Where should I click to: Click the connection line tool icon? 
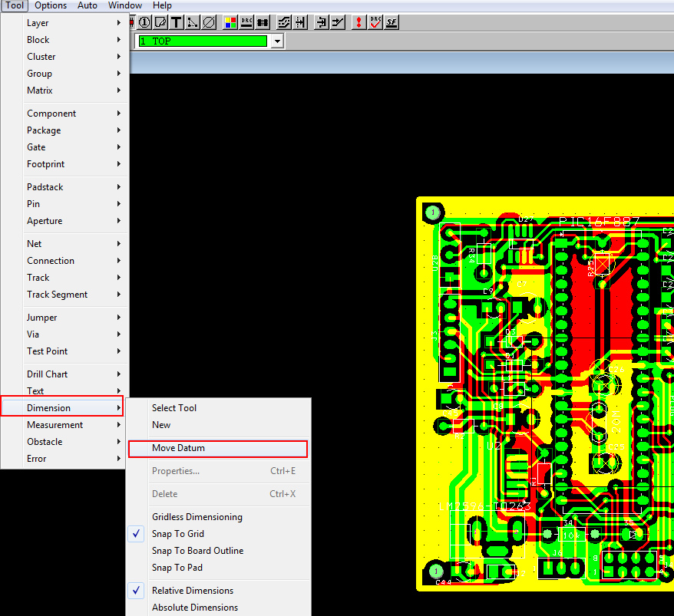(x=193, y=22)
